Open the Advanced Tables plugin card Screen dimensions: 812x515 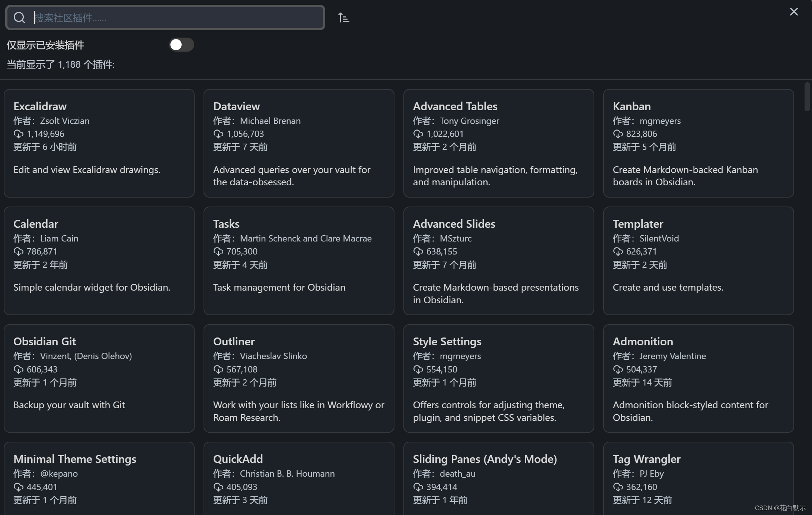[498, 143]
